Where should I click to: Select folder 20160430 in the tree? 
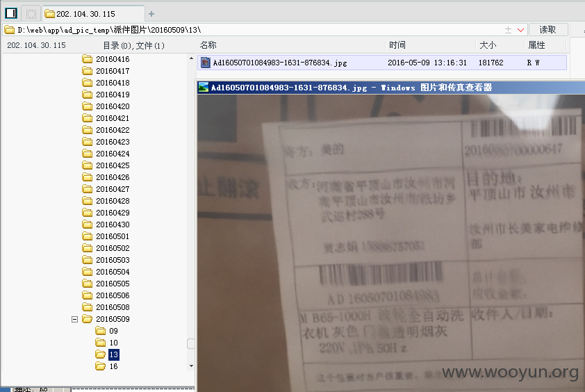click(x=113, y=224)
